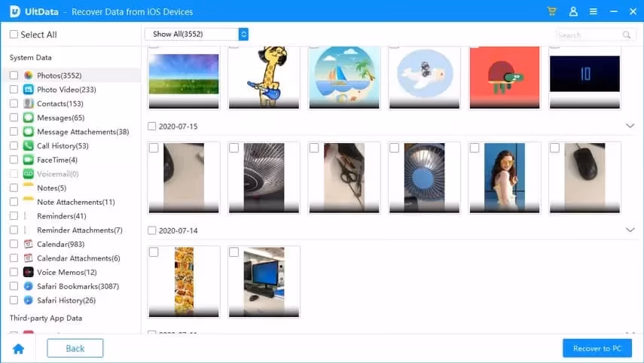Image resolution: width=644 pixels, height=363 pixels.
Task: Click the search magnifier icon
Action: 626,35
